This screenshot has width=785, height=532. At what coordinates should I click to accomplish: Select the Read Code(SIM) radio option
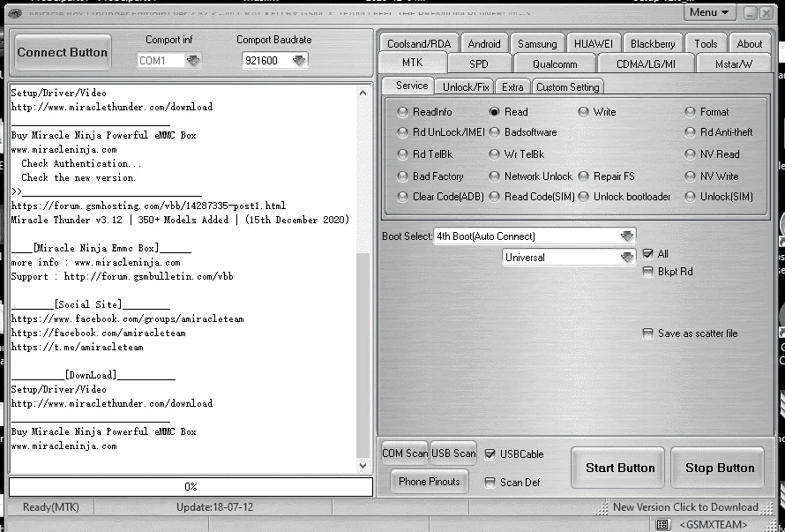pos(494,197)
